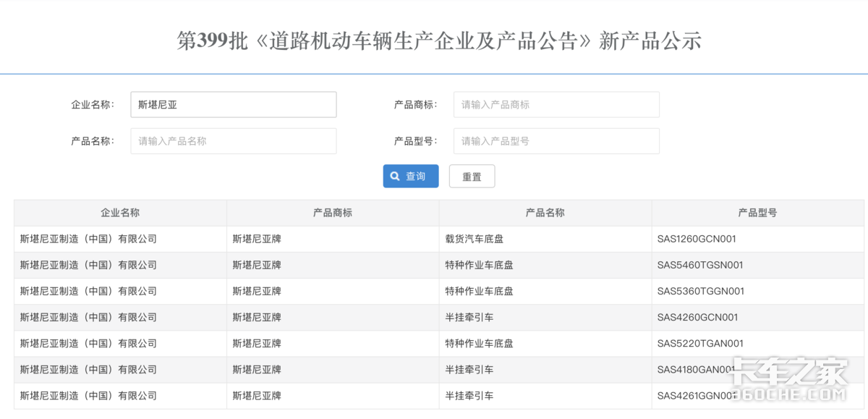Click the 企业名称 column header

[120, 213]
